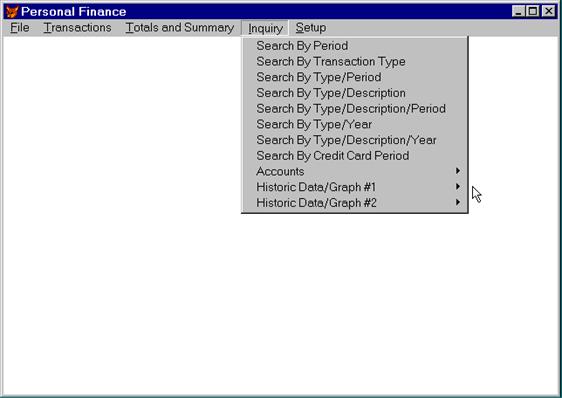Close the Personal Finance window
Viewport: 562px width, 398px height.
[548, 11]
